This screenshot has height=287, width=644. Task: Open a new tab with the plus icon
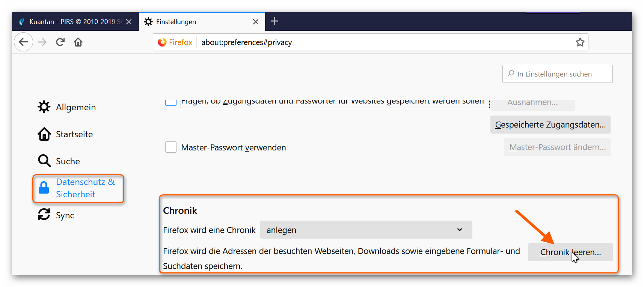click(x=274, y=21)
